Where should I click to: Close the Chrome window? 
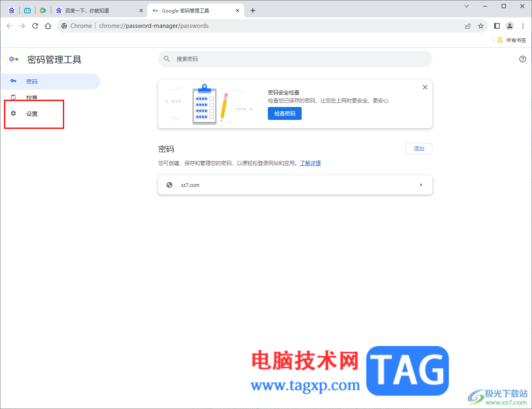coord(522,6)
